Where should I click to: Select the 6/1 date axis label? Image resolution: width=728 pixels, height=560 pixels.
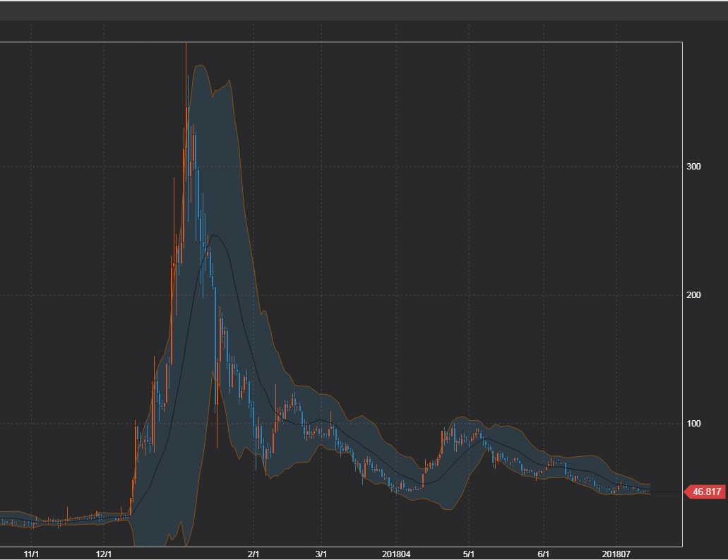point(543,554)
